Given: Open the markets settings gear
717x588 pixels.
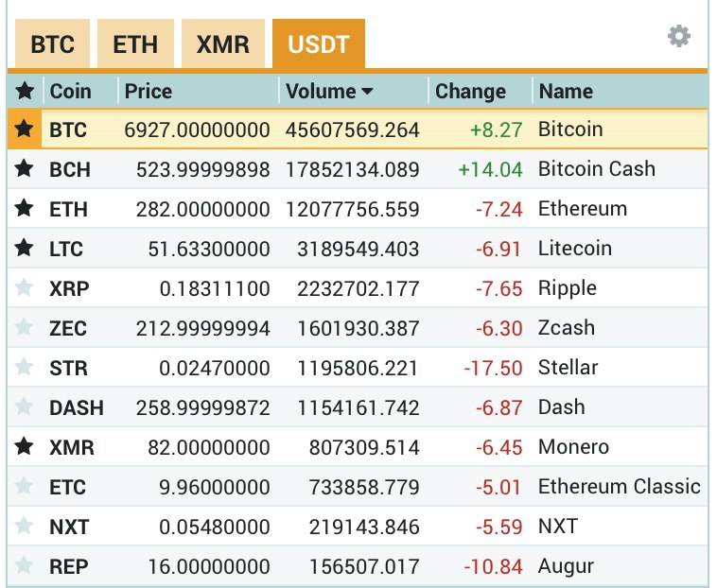Looking at the screenshot, I should pyautogui.click(x=678, y=36).
